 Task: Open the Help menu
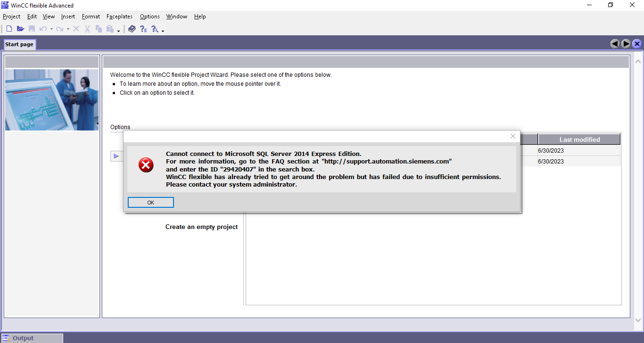[200, 16]
